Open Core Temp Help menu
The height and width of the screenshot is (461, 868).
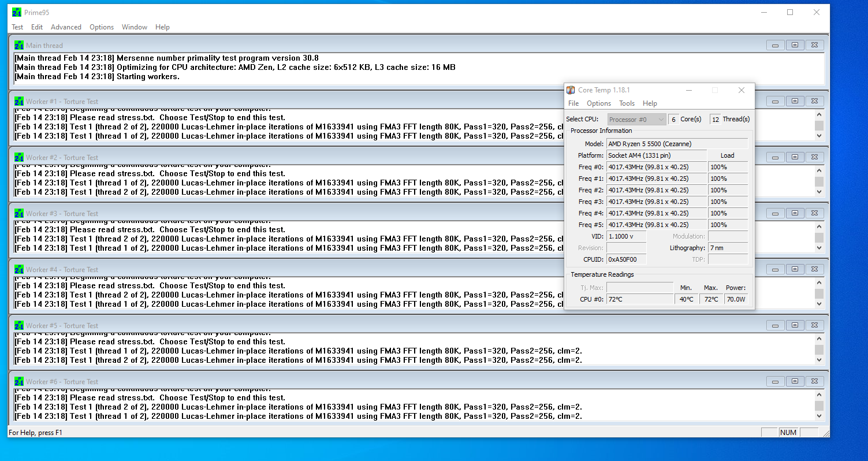click(x=650, y=103)
